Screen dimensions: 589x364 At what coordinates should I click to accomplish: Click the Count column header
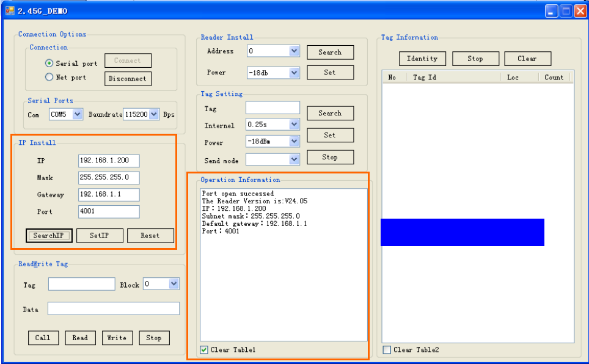pos(554,78)
